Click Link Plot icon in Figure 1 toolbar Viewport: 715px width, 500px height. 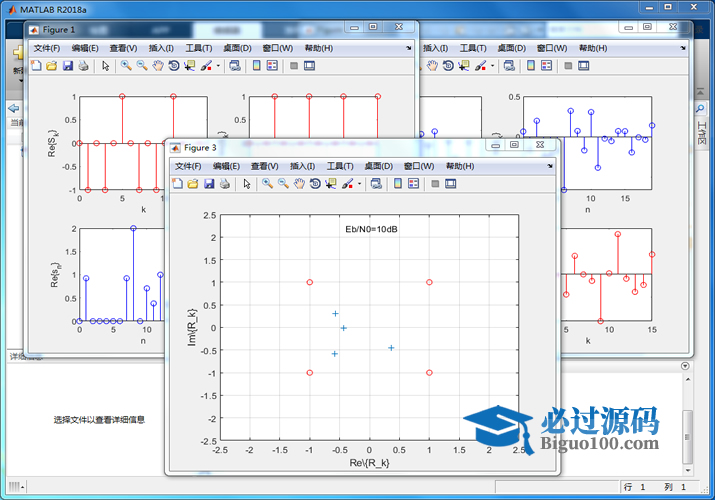[235, 66]
